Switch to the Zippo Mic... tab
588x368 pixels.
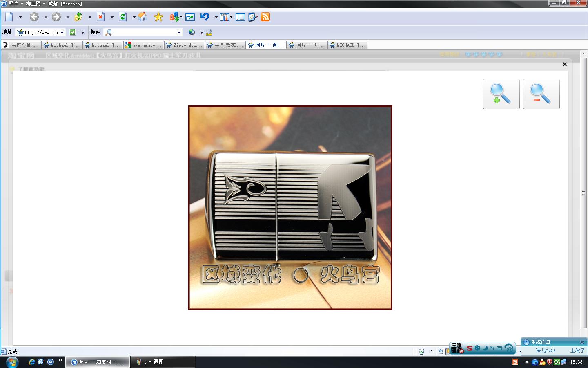tap(185, 45)
